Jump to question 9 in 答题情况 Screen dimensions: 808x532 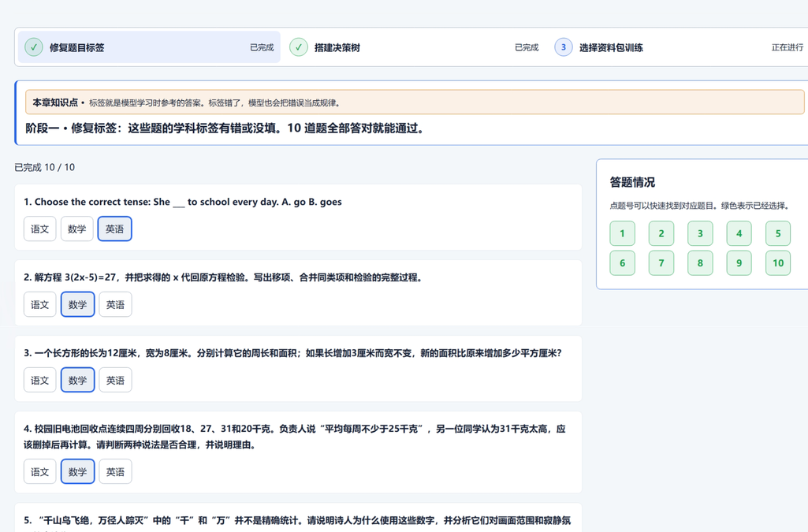[739, 263]
